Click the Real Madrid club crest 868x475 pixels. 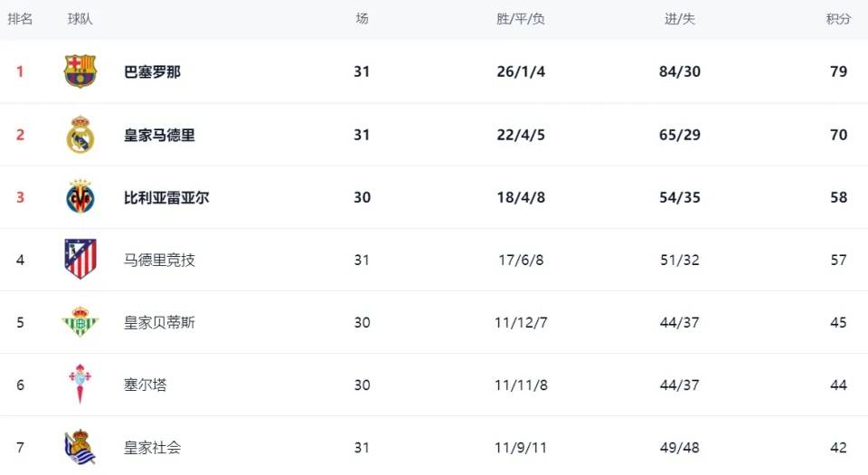(80, 135)
